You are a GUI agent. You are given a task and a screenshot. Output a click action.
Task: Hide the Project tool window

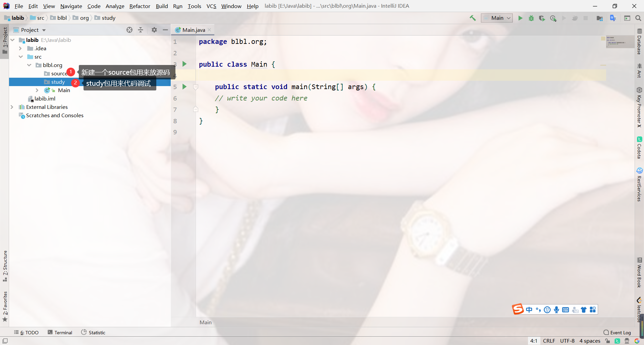(165, 30)
